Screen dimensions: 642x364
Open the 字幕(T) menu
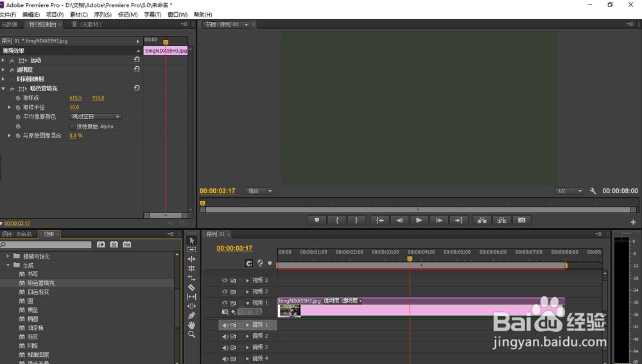point(153,14)
